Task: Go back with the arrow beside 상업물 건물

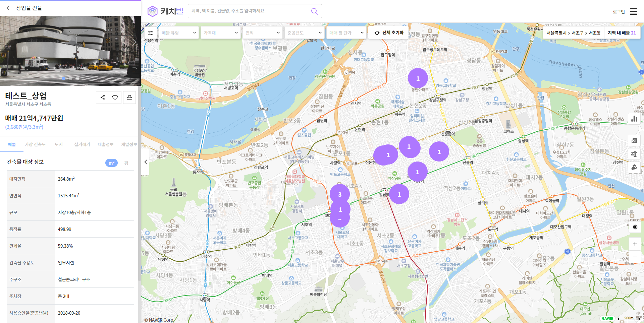Action: pos(8,8)
